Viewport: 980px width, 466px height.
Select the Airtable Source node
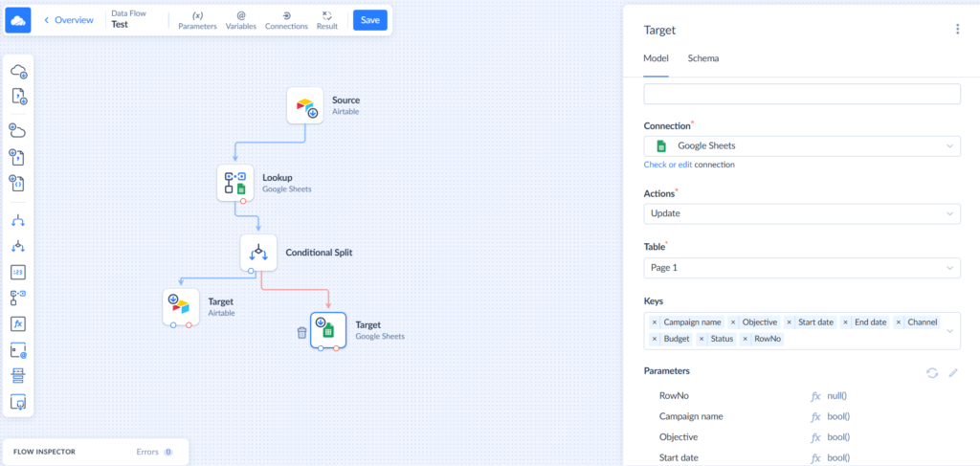pos(305,105)
